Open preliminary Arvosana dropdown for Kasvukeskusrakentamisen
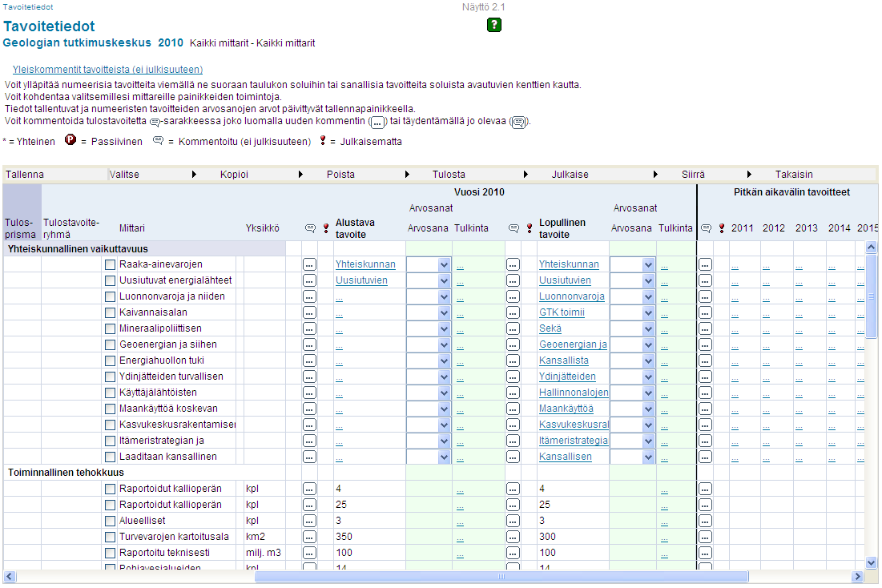Viewport: 882px width, 588px height. tap(429, 425)
